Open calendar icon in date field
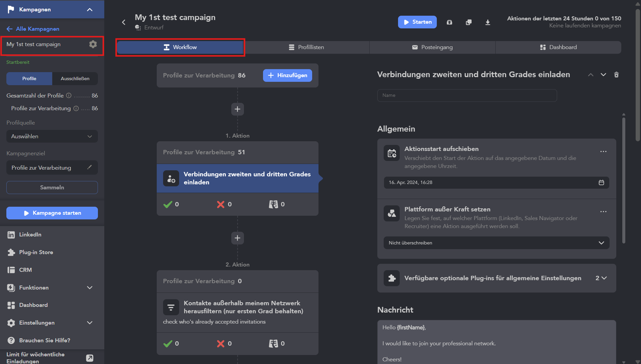This screenshot has width=641, height=364. 601,182
